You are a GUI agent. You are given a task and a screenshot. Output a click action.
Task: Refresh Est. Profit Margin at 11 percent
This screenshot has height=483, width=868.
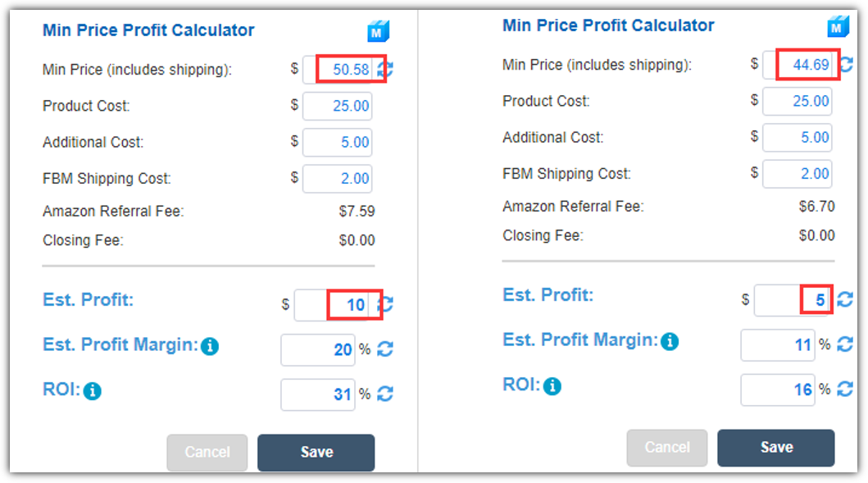pyautogui.click(x=845, y=344)
